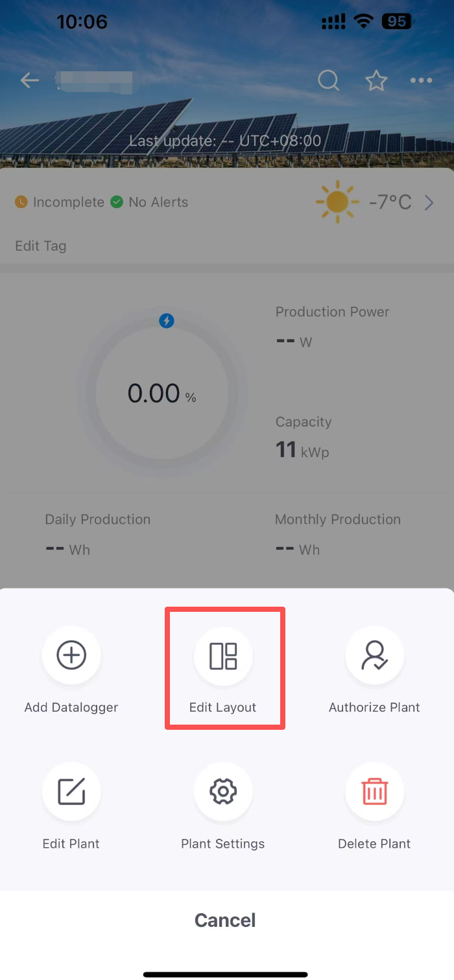Open the Edit Layout icon
The width and height of the screenshot is (454, 980).
[223, 656]
